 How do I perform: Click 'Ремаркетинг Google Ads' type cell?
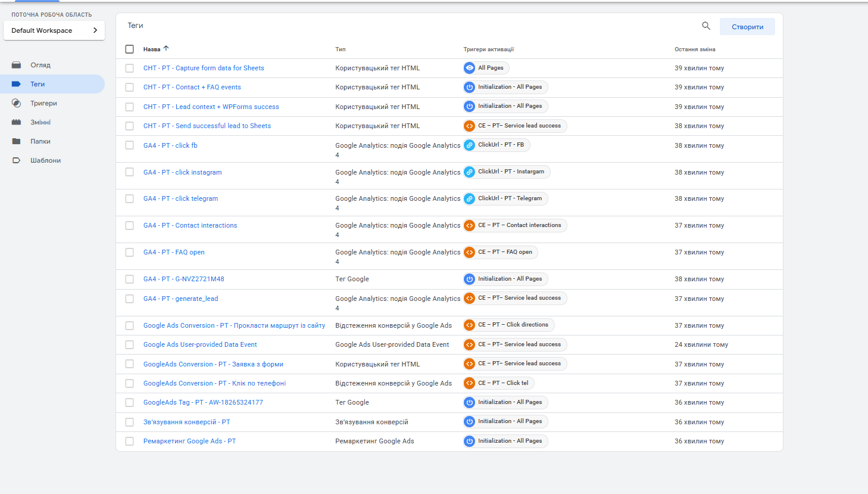[374, 441]
